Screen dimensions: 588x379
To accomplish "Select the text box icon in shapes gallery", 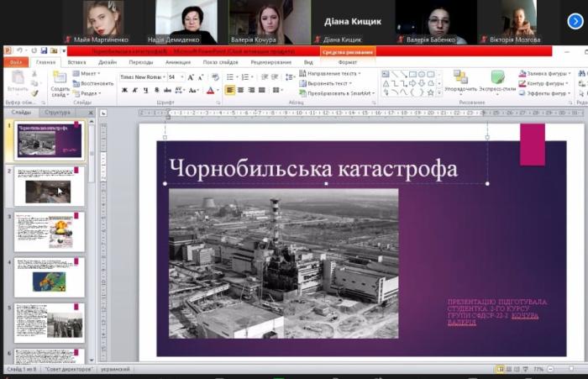I will coord(386,74).
